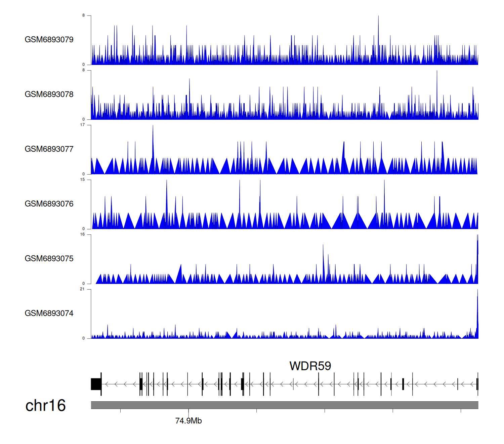Select the GSM6893078 track label
This screenshot has height=444, width=504.
tap(49, 95)
